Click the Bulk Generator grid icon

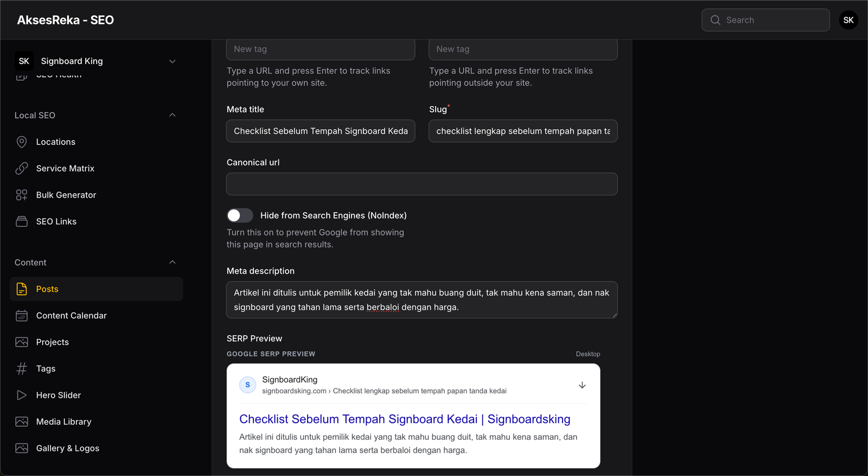22,195
